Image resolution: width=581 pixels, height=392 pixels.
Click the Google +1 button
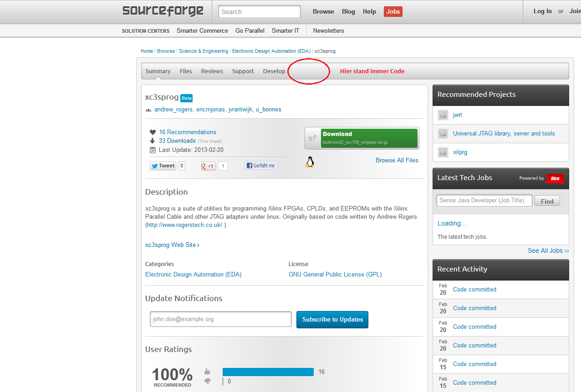(x=209, y=166)
